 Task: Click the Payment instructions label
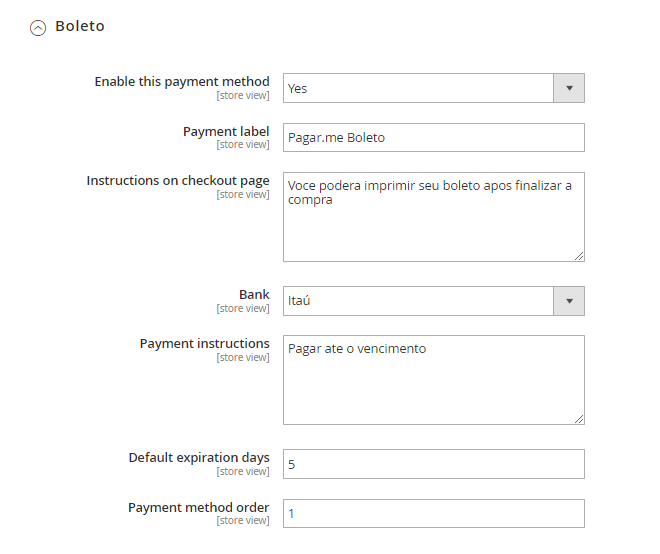[x=204, y=344]
